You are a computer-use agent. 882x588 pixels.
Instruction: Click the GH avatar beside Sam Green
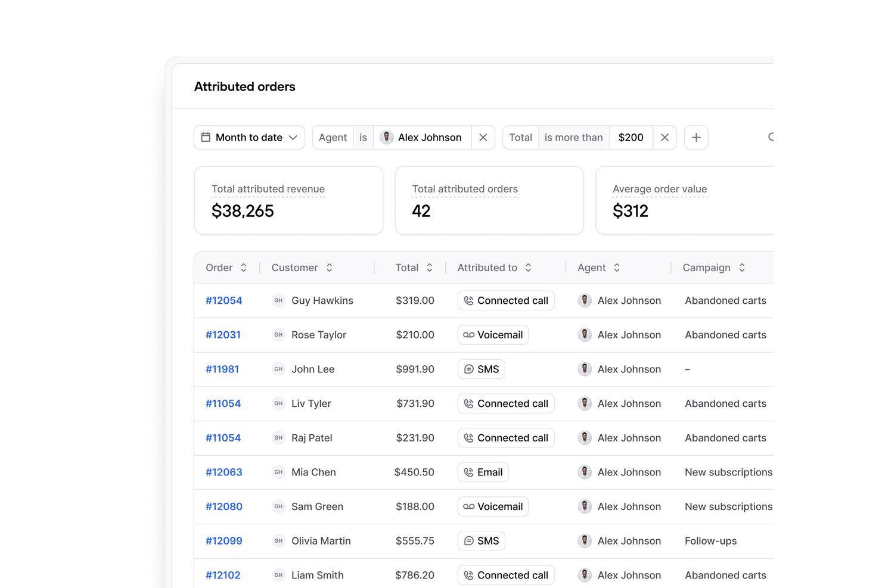pos(278,507)
